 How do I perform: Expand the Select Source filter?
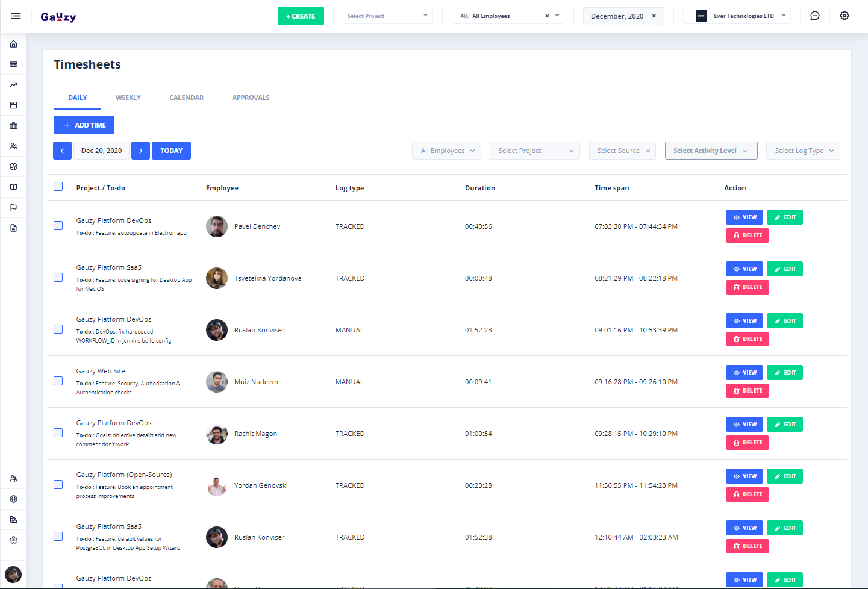pyautogui.click(x=622, y=151)
